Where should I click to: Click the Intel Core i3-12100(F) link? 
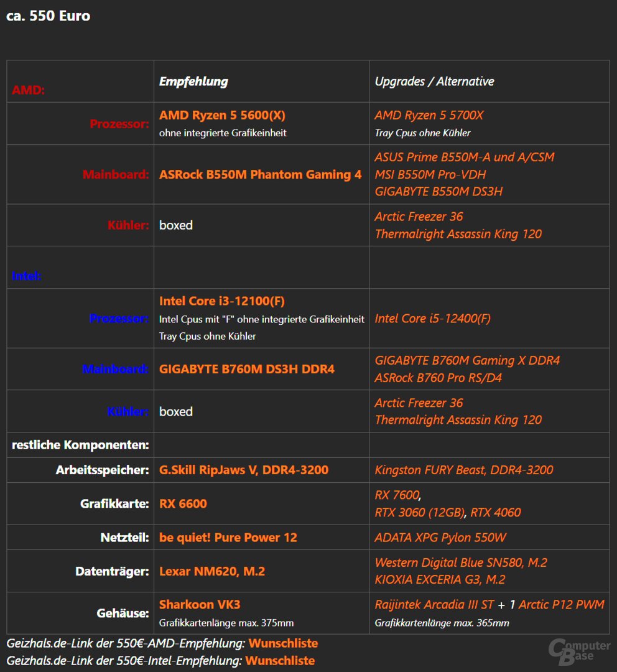coord(221,301)
